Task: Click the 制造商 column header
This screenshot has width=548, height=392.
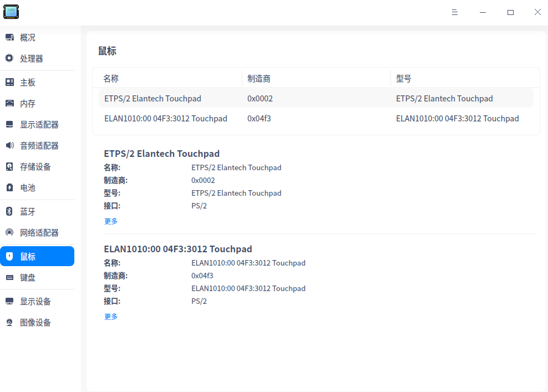Action: [x=258, y=78]
